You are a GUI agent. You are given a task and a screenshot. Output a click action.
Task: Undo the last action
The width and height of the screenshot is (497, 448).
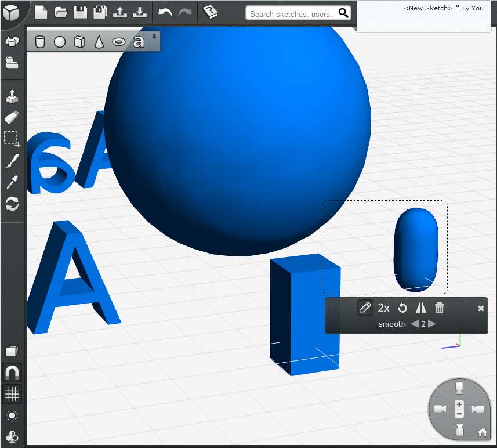(x=165, y=12)
